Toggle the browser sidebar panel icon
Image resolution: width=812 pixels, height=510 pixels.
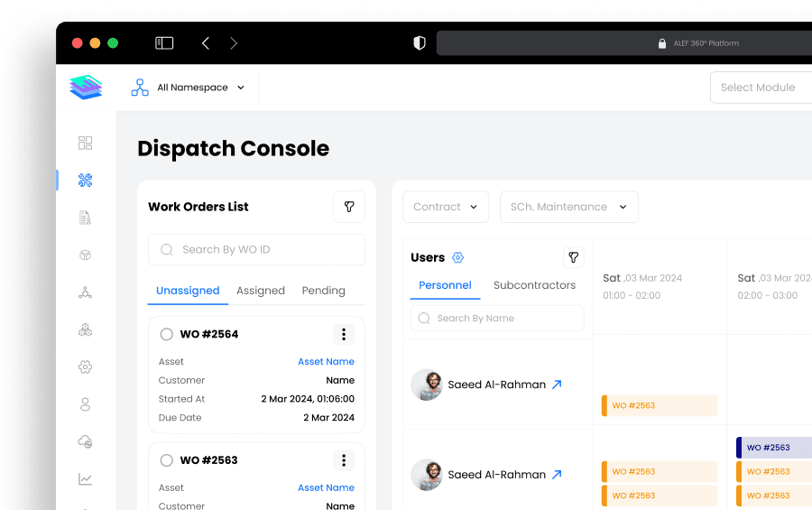tap(164, 42)
